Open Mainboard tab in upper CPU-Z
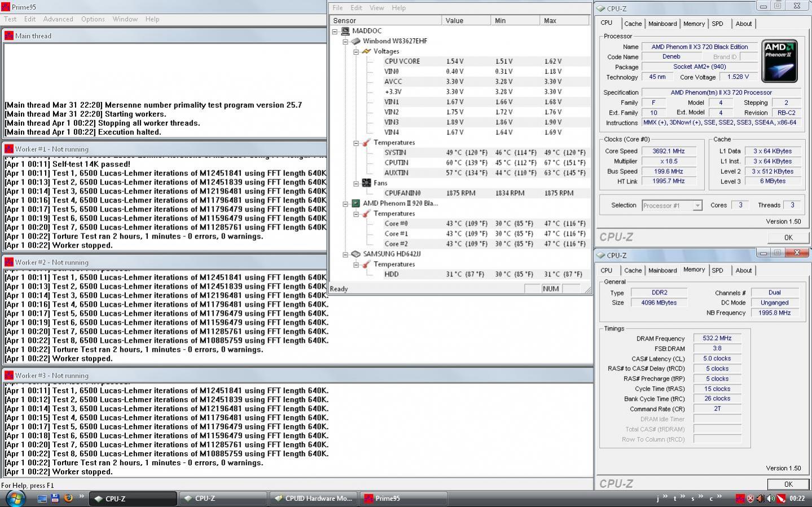This screenshot has height=507, width=812. [662, 24]
